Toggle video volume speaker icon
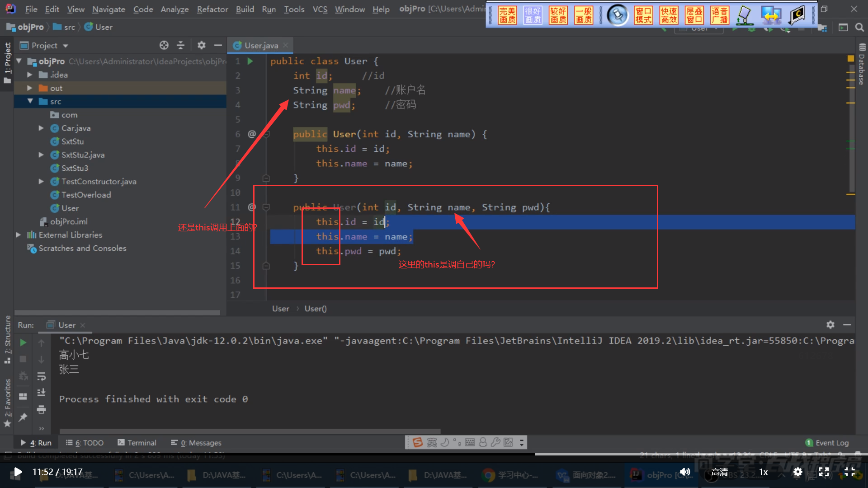 pyautogui.click(x=685, y=472)
